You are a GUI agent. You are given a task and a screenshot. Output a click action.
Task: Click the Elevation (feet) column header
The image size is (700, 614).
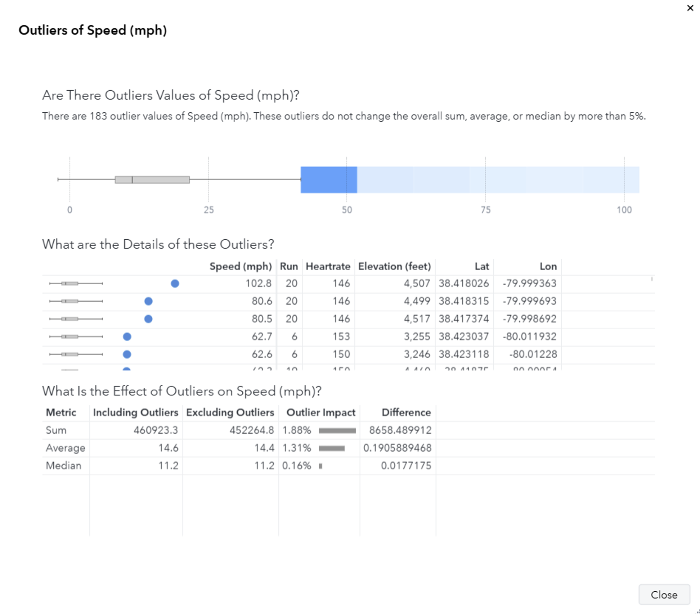coord(394,266)
